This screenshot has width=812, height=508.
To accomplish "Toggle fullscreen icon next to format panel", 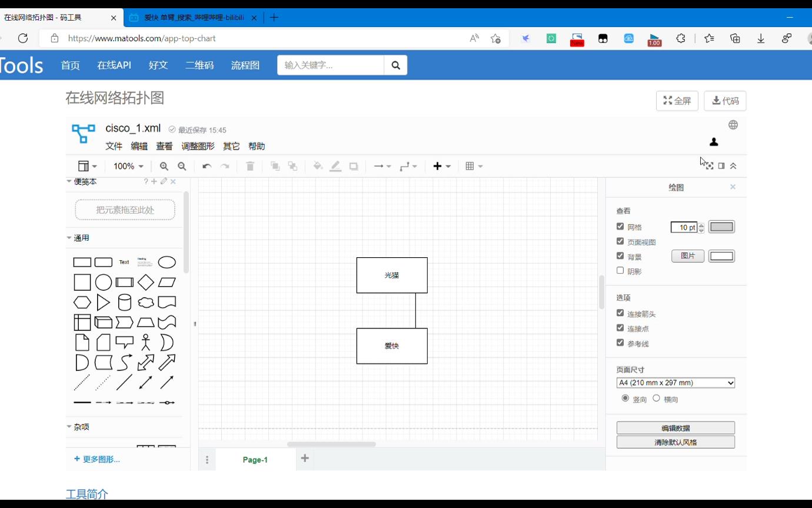I will [710, 166].
